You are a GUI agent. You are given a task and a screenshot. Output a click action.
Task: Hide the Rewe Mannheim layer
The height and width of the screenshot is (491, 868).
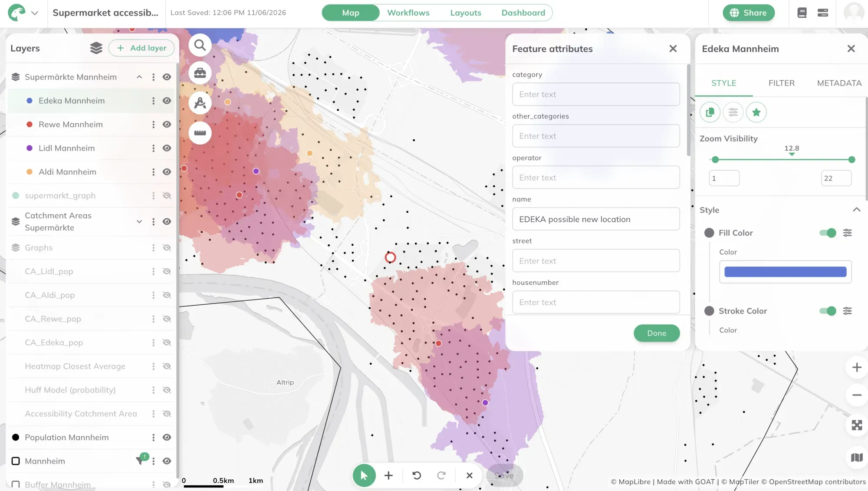tap(167, 125)
